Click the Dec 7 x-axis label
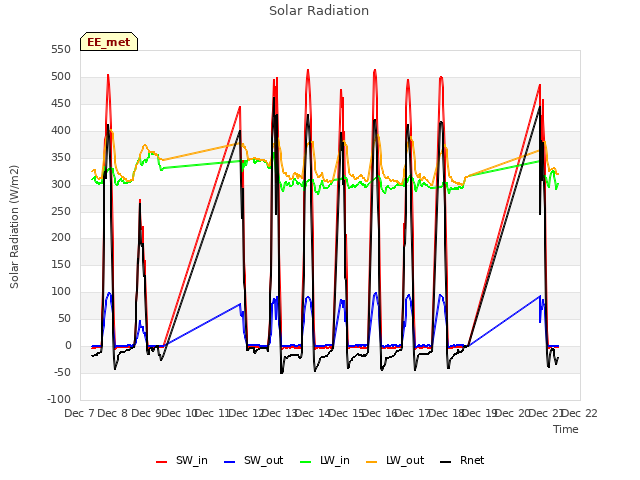 coord(79,413)
